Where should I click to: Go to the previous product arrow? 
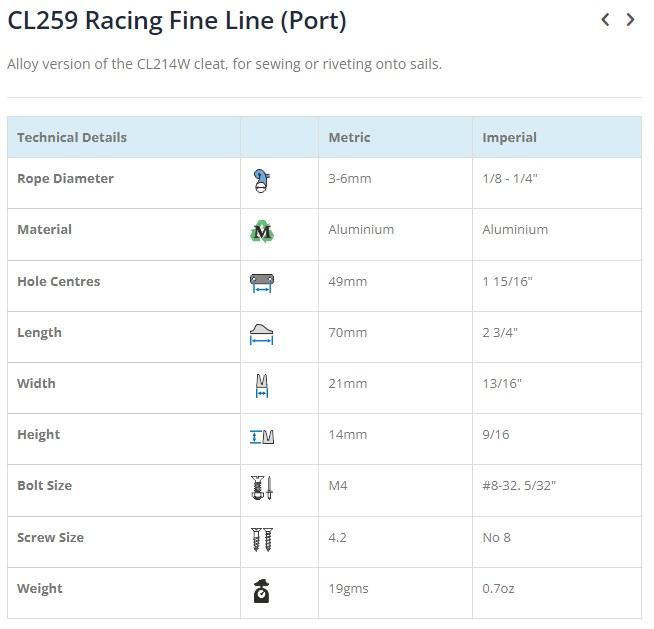(x=605, y=19)
